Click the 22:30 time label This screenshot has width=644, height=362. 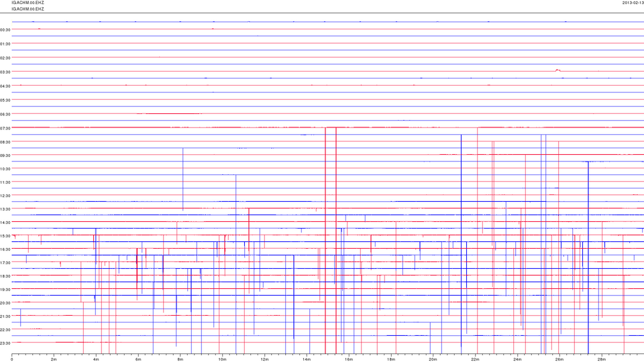(x=5, y=330)
